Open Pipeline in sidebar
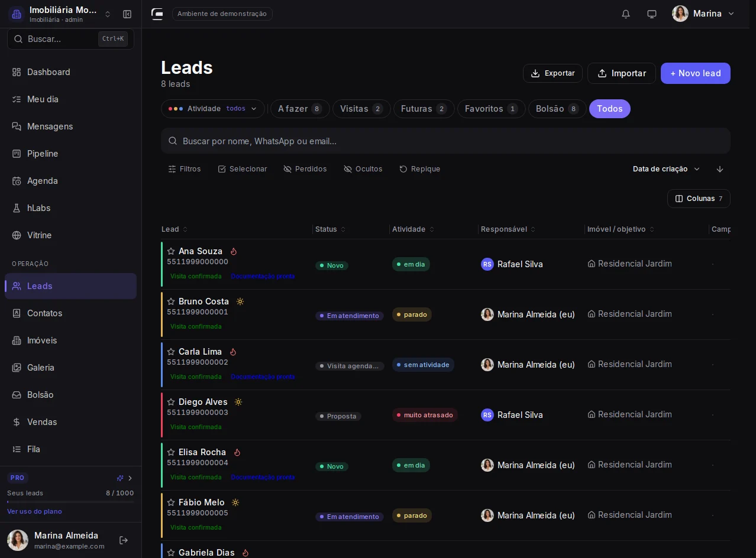 70,154
